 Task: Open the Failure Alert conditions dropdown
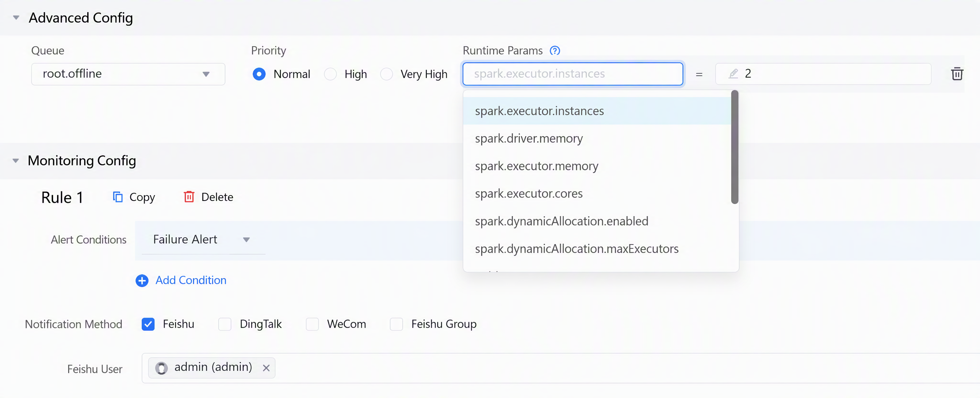coord(203,240)
